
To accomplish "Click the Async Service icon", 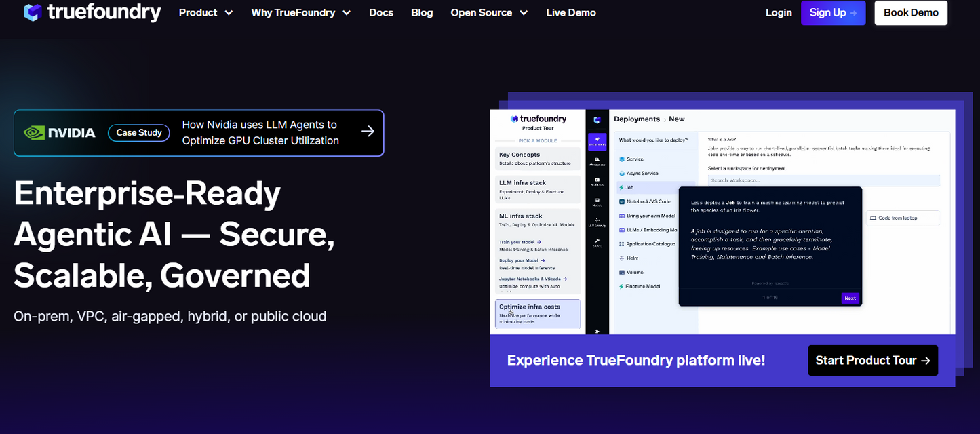I will [621, 173].
